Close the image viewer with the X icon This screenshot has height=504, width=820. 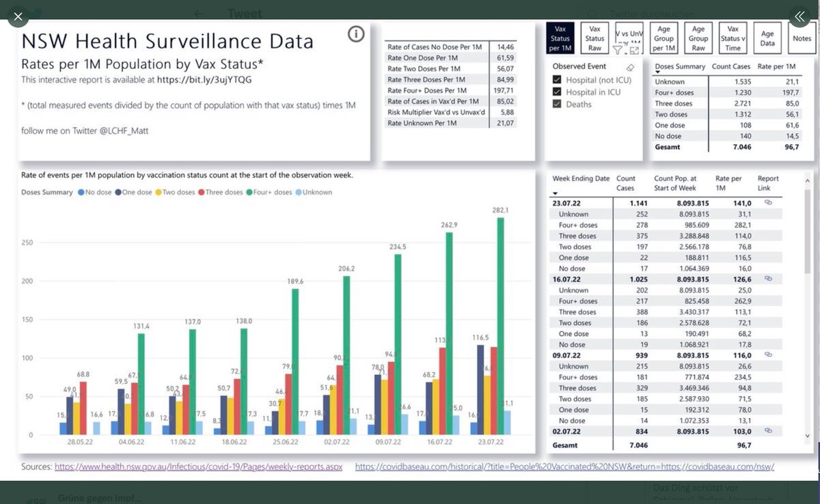18,16
